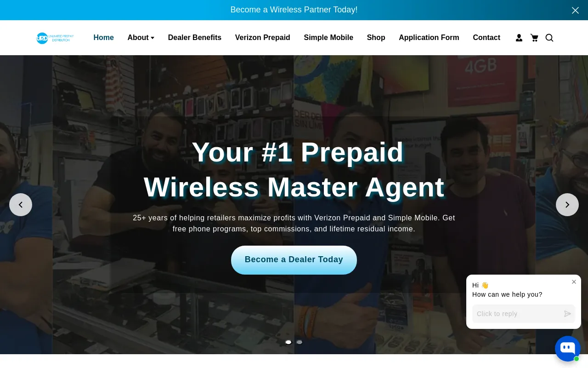The width and height of the screenshot is (588, 368).
Task: Open the Application Form link
Action: click(x=429, y=38)
